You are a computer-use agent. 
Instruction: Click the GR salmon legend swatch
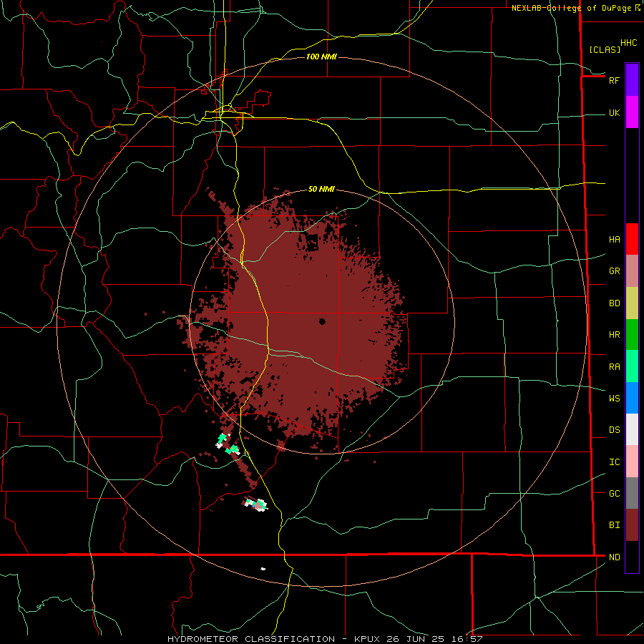(x=632, y=271)
